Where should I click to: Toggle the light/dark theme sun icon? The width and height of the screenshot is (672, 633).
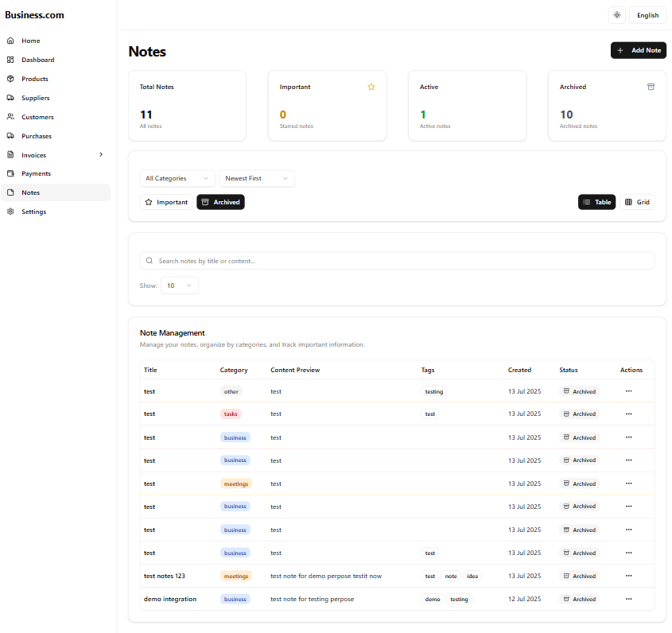coord(616,15)
